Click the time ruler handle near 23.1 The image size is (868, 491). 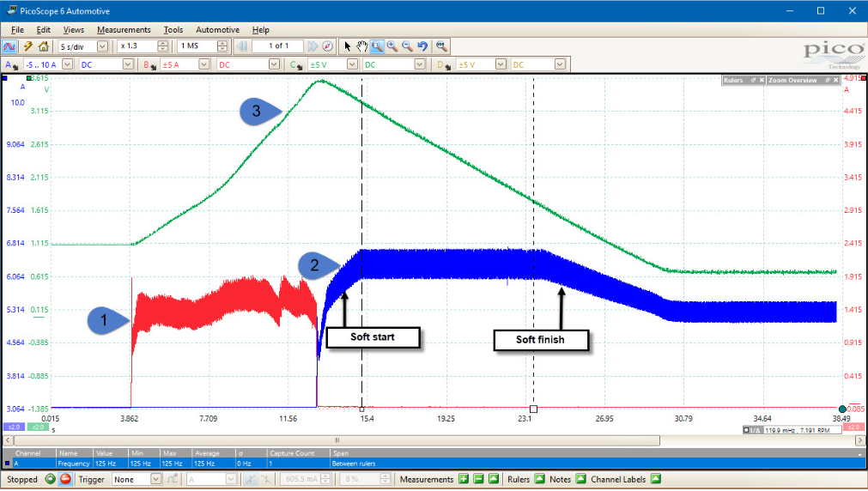pos(533,409)
